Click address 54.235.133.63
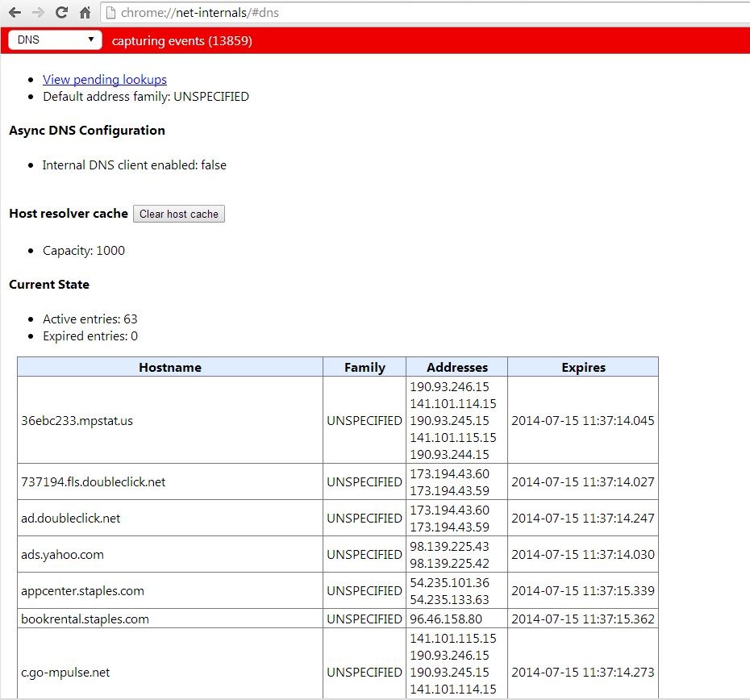 click(x=449, y=599)
